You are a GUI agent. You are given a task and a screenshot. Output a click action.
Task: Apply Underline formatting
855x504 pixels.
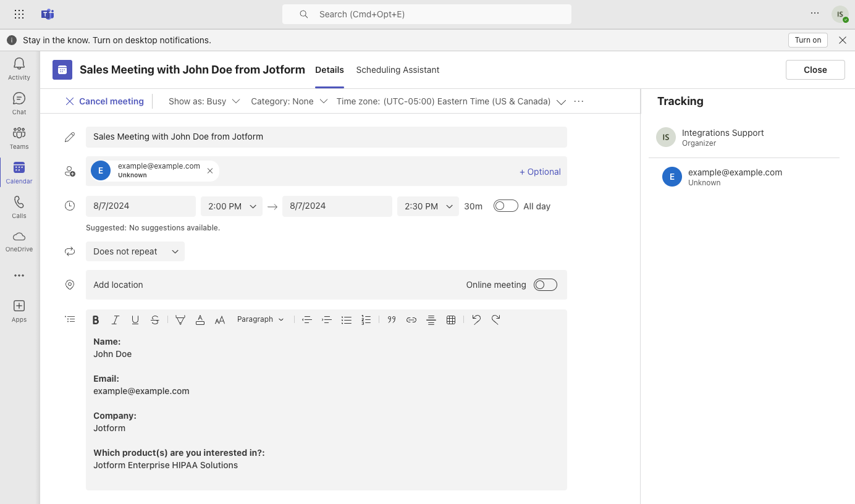[135, 320]
